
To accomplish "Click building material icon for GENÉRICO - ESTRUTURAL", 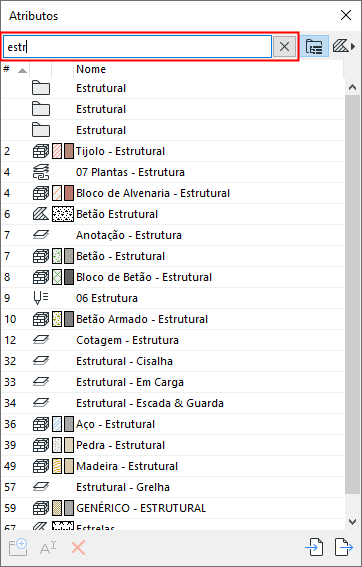I will point(41,508).
